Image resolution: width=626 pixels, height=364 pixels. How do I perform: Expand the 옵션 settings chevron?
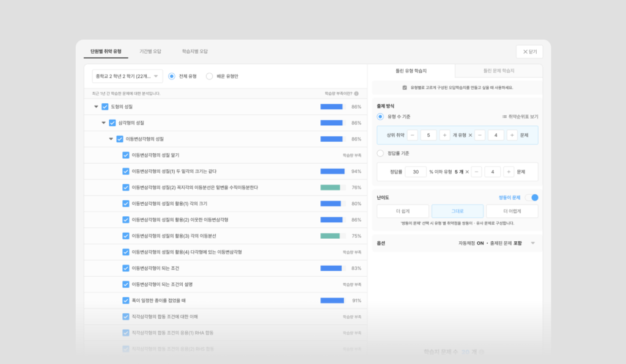coord(532,243)
